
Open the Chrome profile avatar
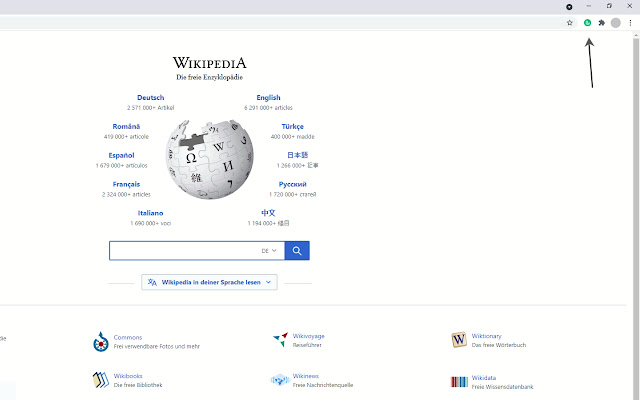[x=616, y=23]
